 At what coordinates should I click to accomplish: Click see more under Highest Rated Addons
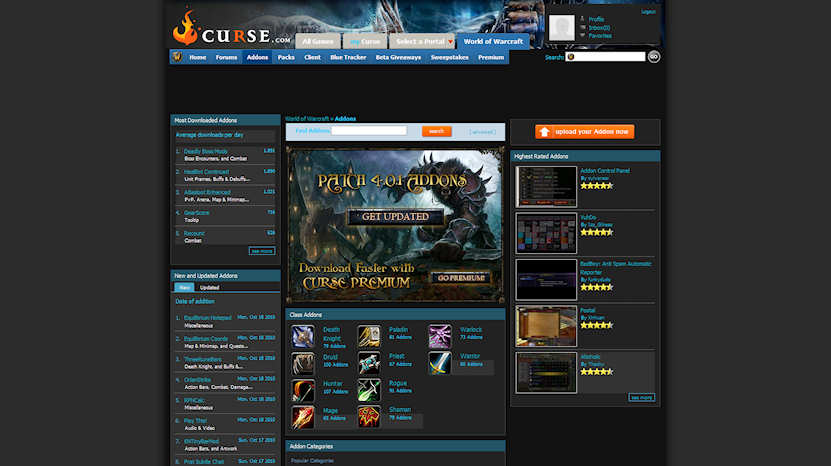pyautogui.click(x=641, y=397)
